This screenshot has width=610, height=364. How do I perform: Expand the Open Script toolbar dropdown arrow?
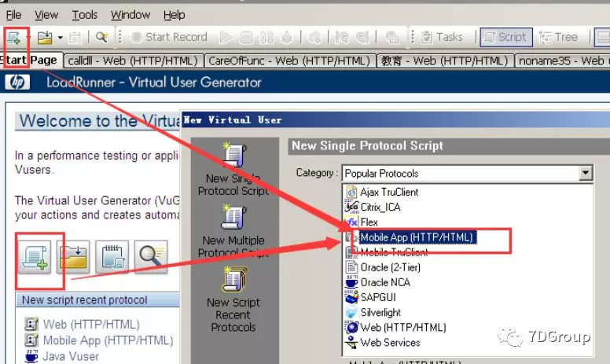pyautogui.click(x=60, y=37)
